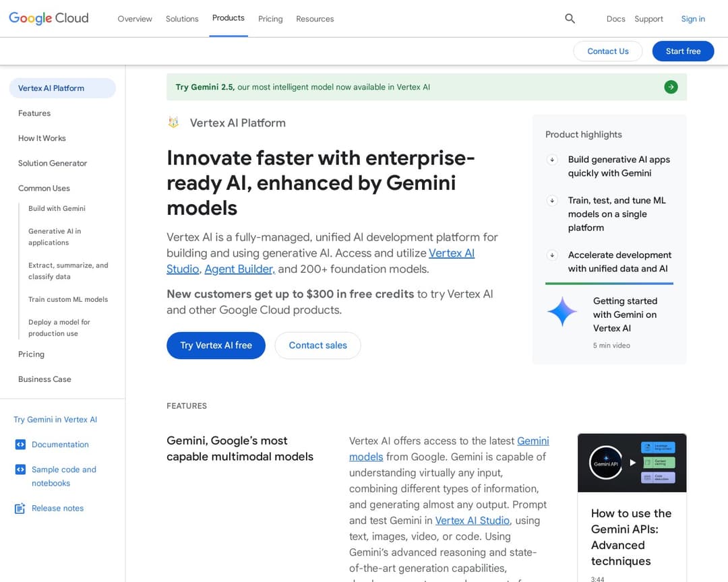Open the search magnifier icon
Image resolution: width=728 pixels, height=582 pixels.
coord(570,19)
